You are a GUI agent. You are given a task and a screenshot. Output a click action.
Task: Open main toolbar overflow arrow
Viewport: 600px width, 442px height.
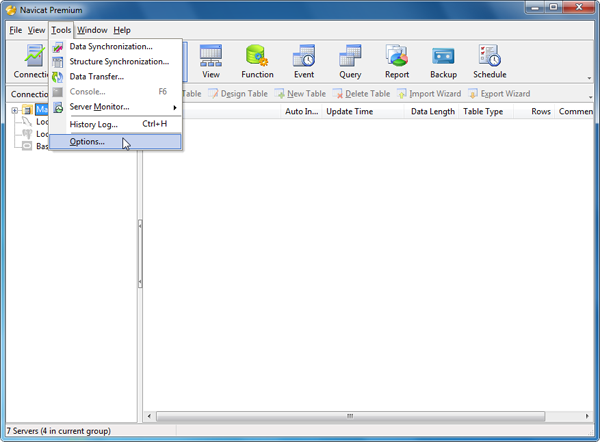coord(589,78)
